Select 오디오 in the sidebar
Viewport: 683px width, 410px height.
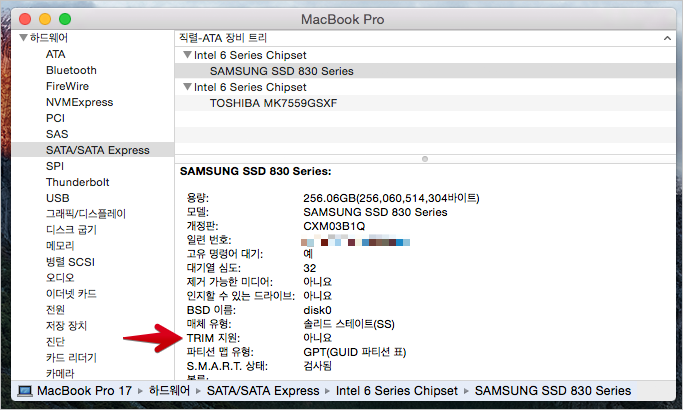coord(60,278)
